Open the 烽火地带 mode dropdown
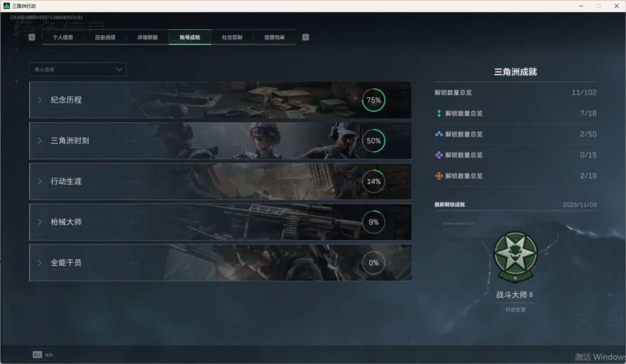This screenshot has width=626, height=364. tap(78, 69)
